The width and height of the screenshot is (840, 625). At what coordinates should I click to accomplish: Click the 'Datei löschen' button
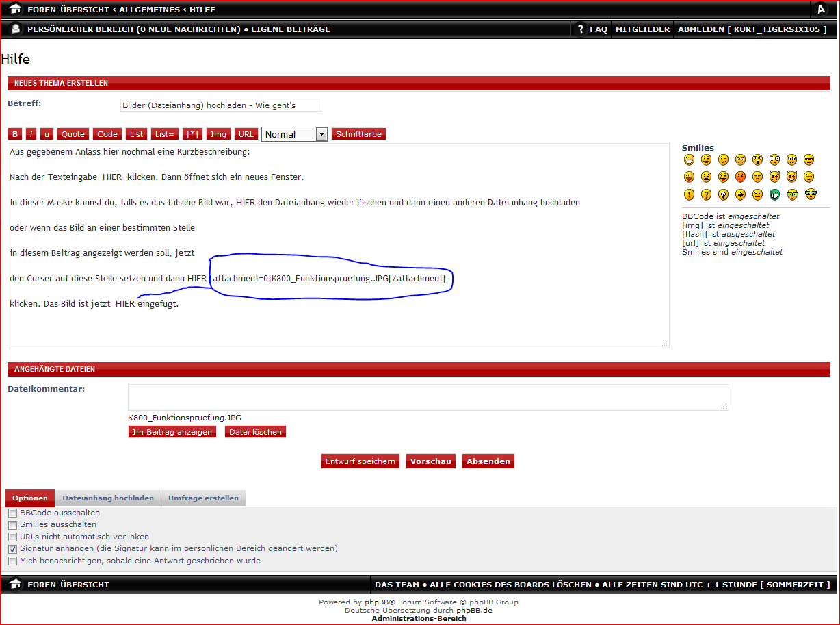pos(255,432)
